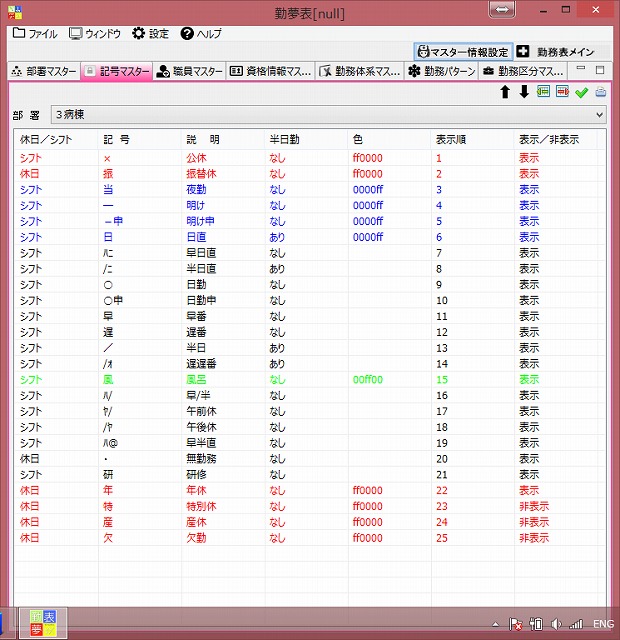This screenshot has width=620, height=640.
Task: Select the 振替休 description cell
Action: coord(201,174)
